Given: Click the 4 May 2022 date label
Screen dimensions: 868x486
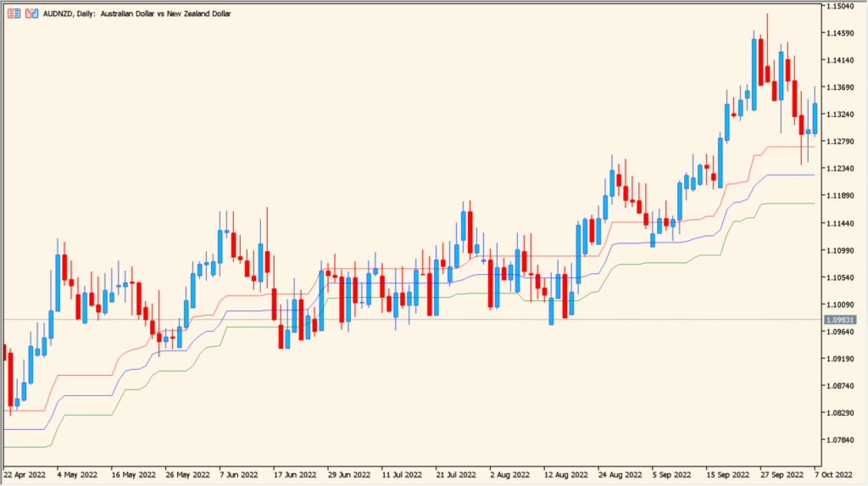Looking at the screenshot, I should click(77, 475).
